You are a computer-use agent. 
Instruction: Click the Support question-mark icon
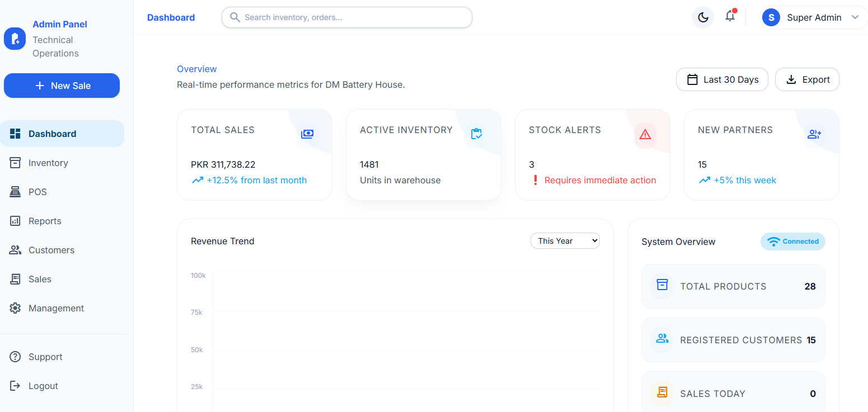point(15,357)
